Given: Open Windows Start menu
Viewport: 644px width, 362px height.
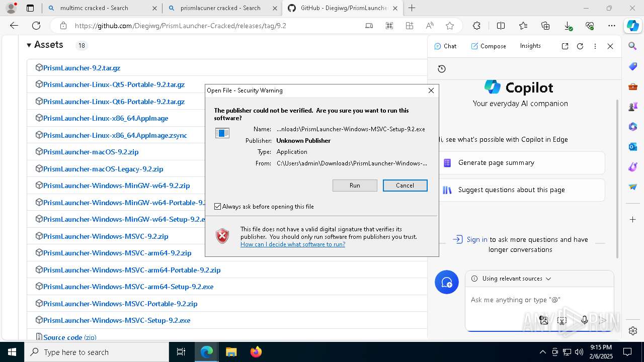Looking at the screenshot, I should (x=12, y=352).
